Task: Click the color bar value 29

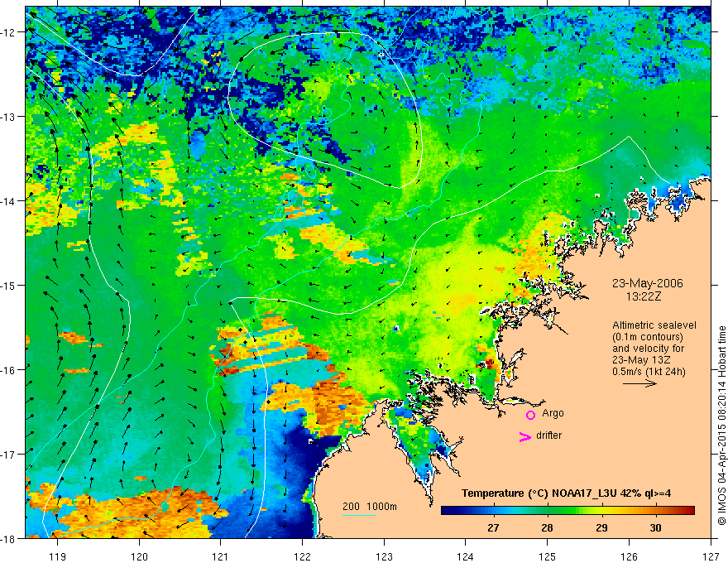Action: pos(601,527)
